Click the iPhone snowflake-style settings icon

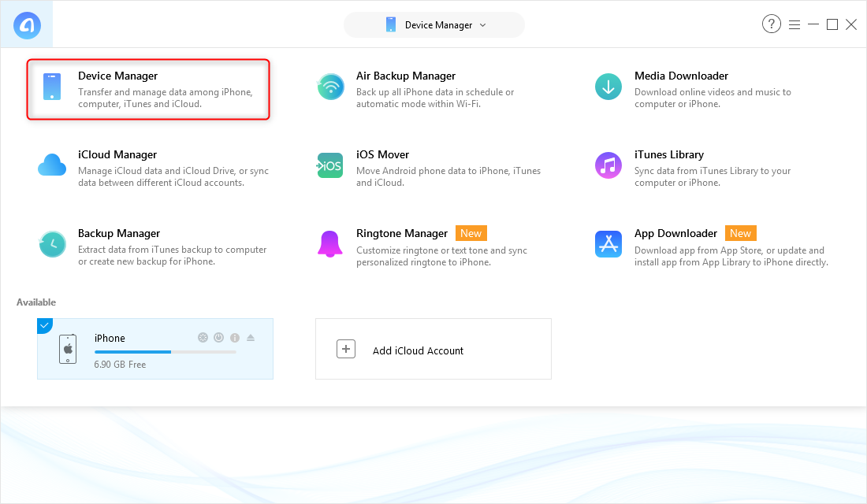[203, 338]
